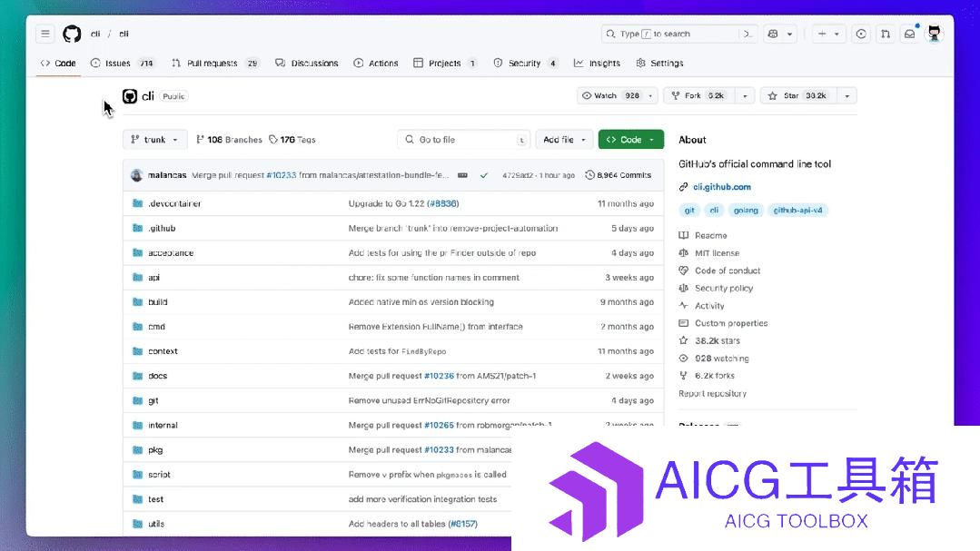980x551 pixels.
Task: Open the api folder
Action: 153,278
